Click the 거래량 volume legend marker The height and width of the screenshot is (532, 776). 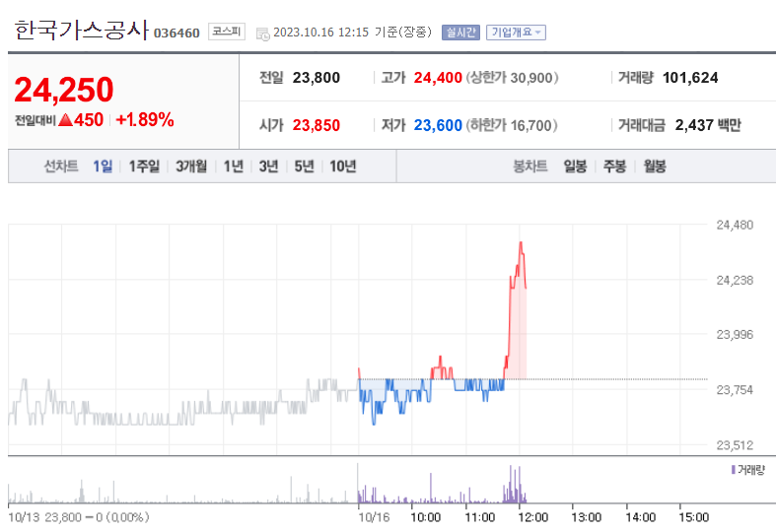click(733, 470)
